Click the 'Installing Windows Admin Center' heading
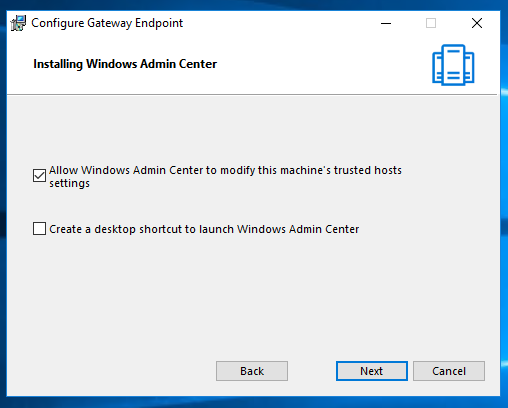 tap(125, 64)
